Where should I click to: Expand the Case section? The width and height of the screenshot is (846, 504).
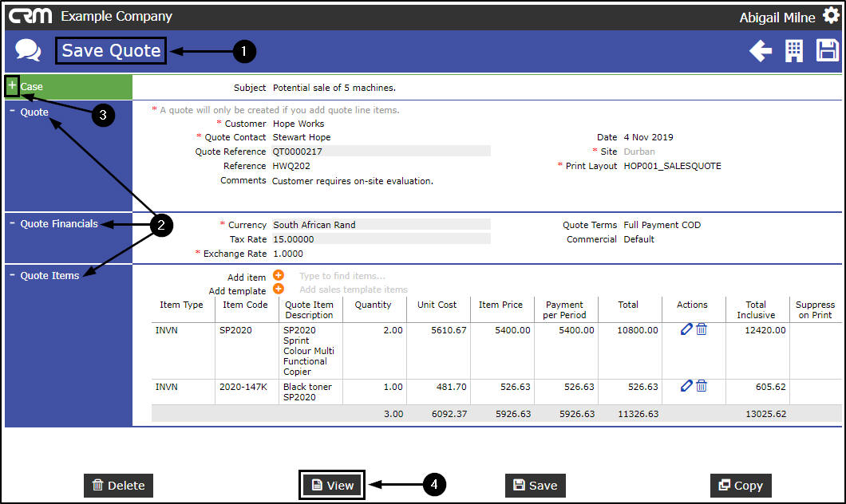[12, 85]
